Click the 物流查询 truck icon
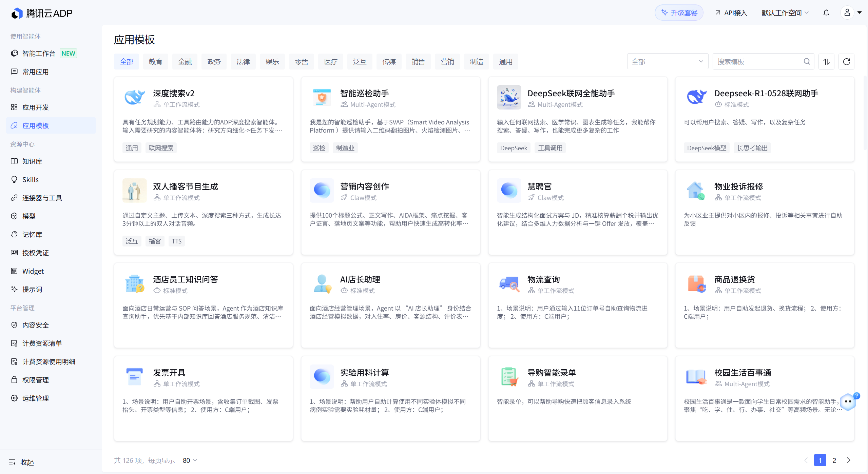The width and height of the screenshot is (868, 474). pos(509,283)
